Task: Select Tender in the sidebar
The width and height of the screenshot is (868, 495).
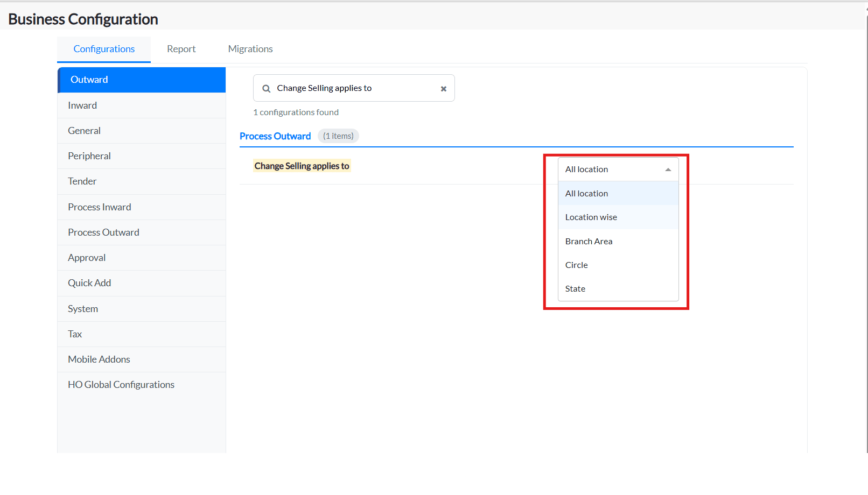Action: [x=82, y=181]
